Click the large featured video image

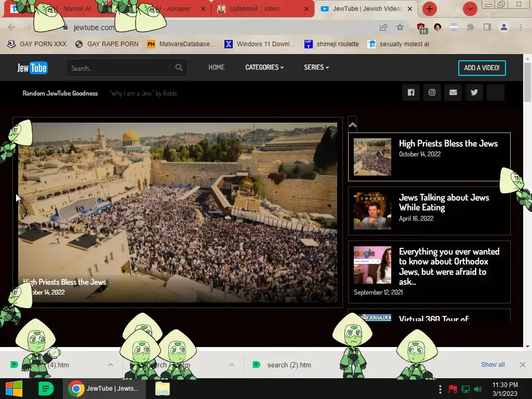(178, 212)
